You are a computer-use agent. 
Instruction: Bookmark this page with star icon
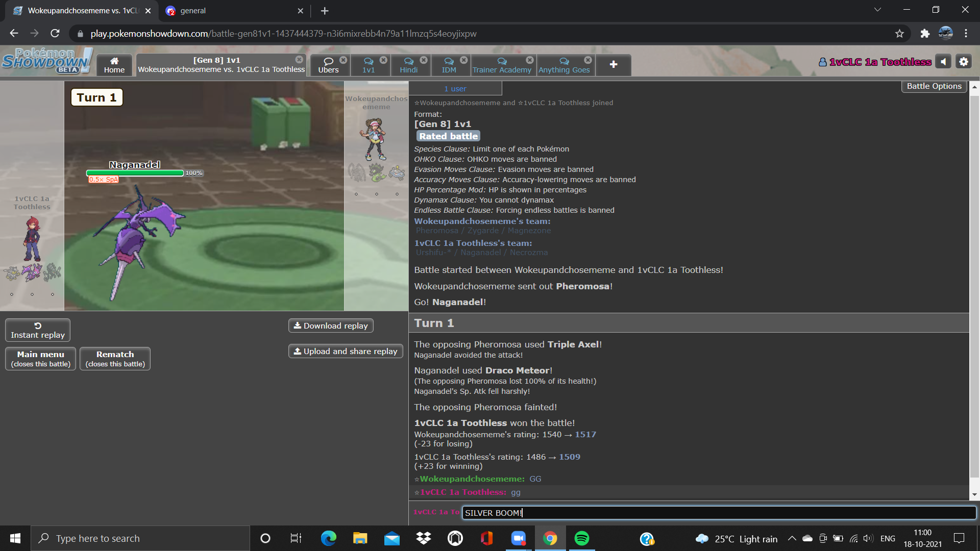click(x=899, y=33)
